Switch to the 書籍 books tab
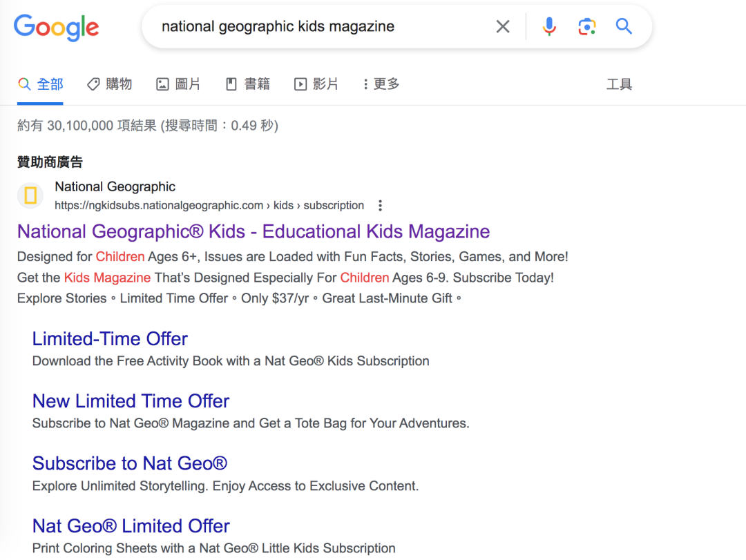Viewport: 746px width, 560px height. [248, 84]
